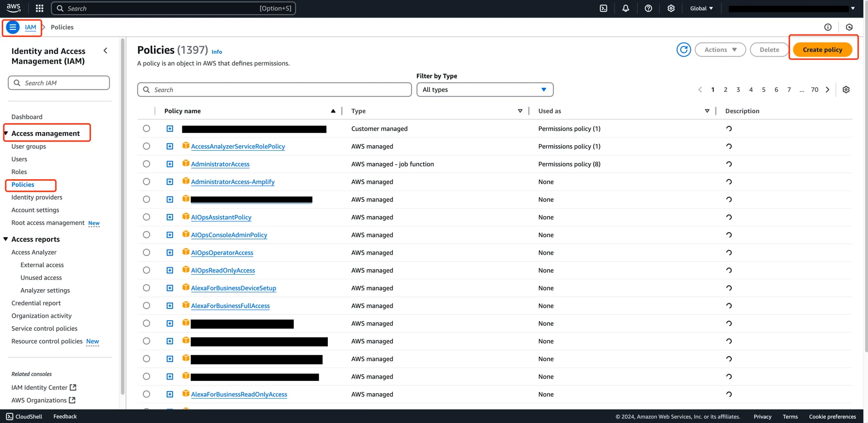Image resolution: width=868 pixels, height=423 pixels.
Task: Open the AdministratorAccess policy link
Action: click(220, 164)
